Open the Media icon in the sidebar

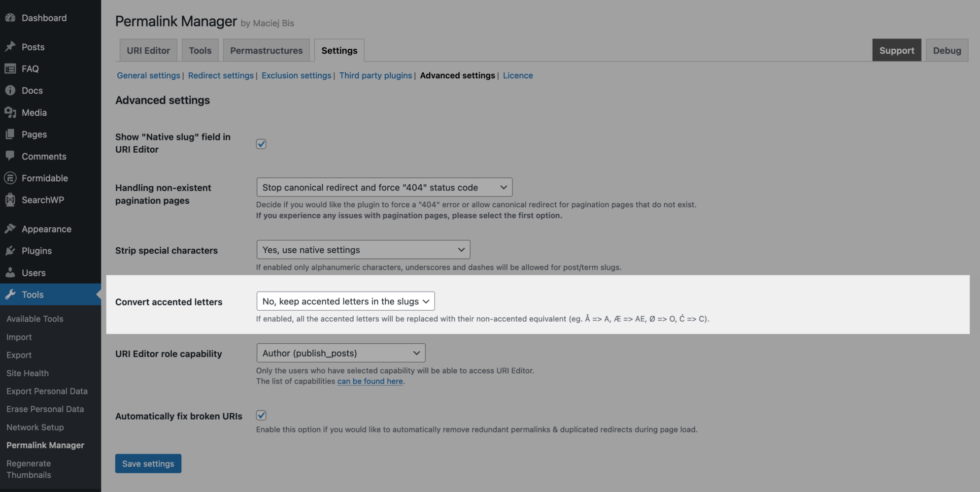coord(11,112)
